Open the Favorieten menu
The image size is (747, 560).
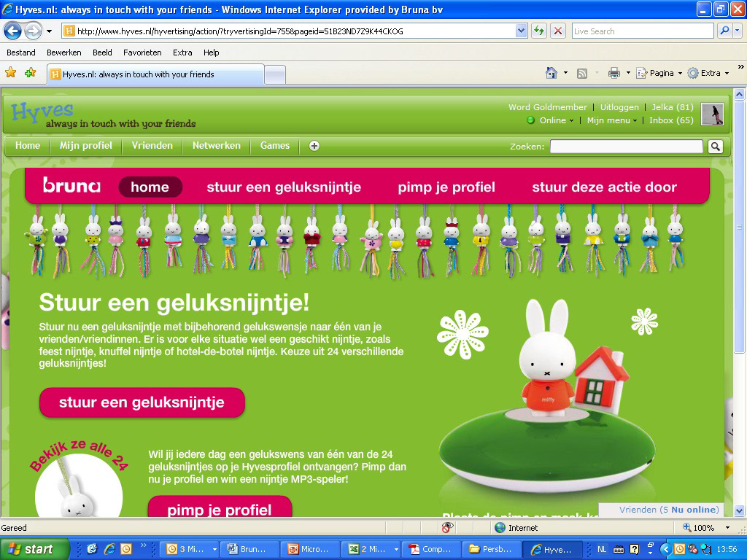click(142, 52)
